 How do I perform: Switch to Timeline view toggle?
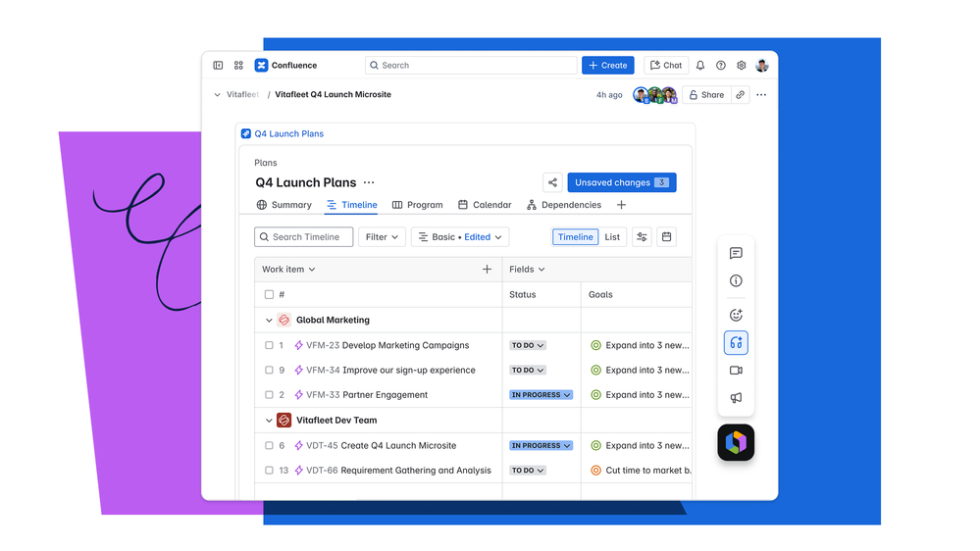tap(575, 236)
